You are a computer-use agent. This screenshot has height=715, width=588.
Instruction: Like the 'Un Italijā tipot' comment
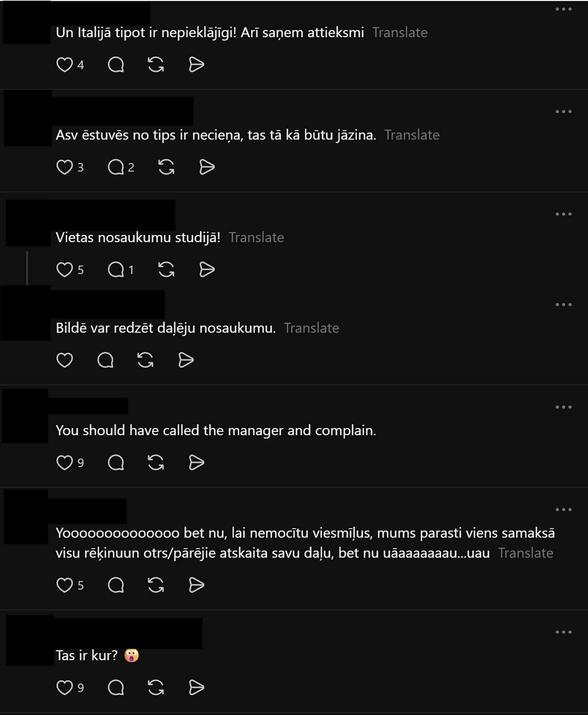pyautogui.click(x=65, y=64)
